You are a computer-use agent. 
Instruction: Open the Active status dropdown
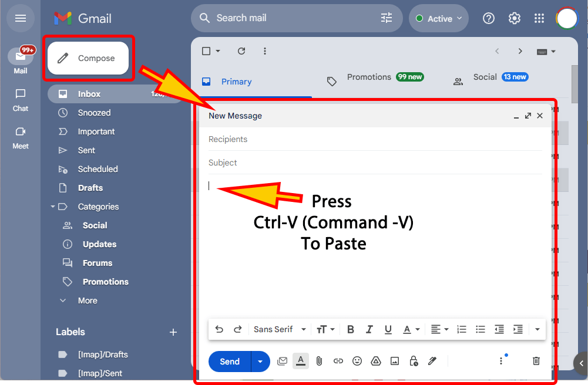pos(439,18)
